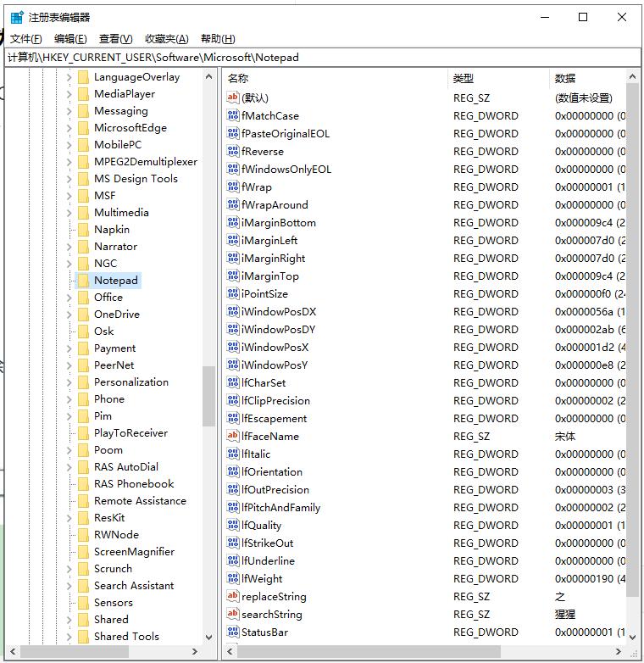This screenshot has height=663, width=644.
Task: Click the folder icon of the OneDrive key
Action: tap(83, 315)
